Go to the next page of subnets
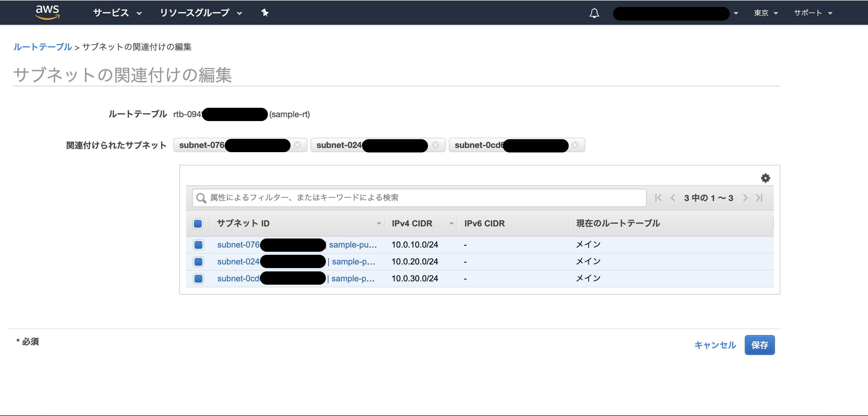 pyautogui.click(x=745, y=198)
